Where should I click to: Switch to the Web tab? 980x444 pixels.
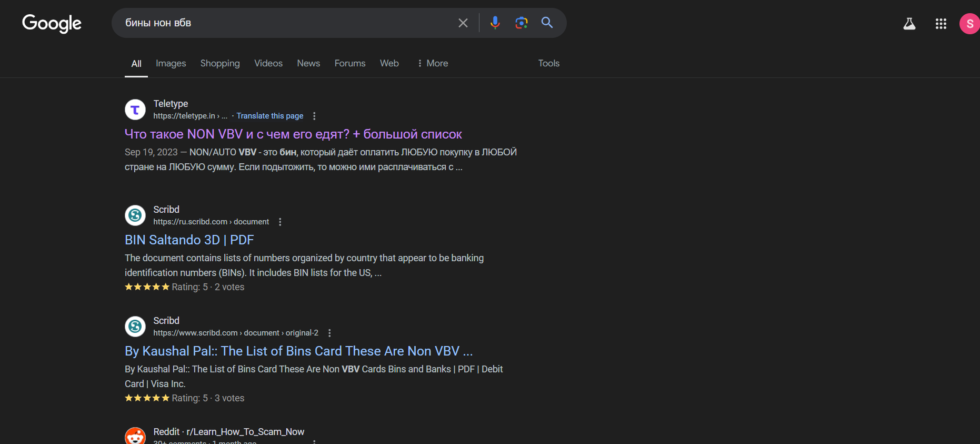(389, 63)
